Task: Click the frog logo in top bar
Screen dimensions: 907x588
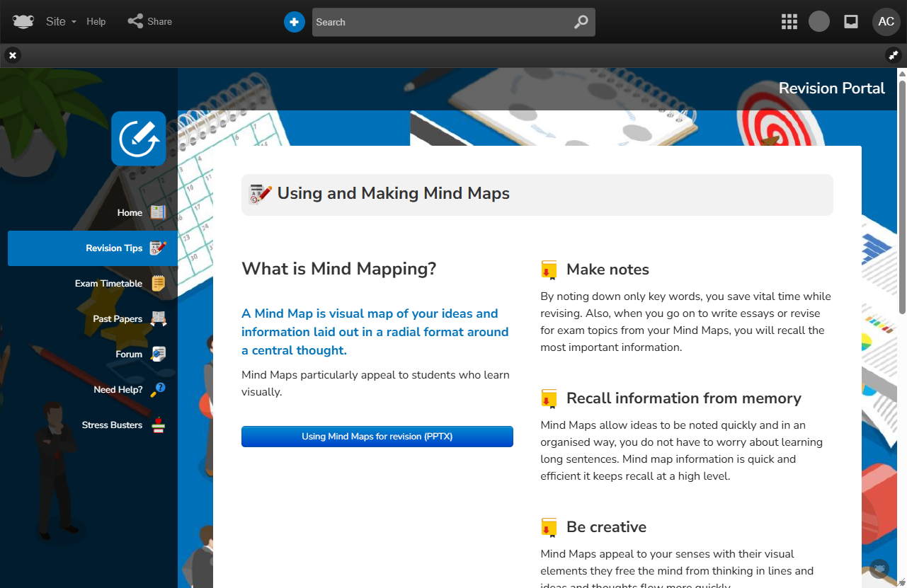Action: click(23, 21)
